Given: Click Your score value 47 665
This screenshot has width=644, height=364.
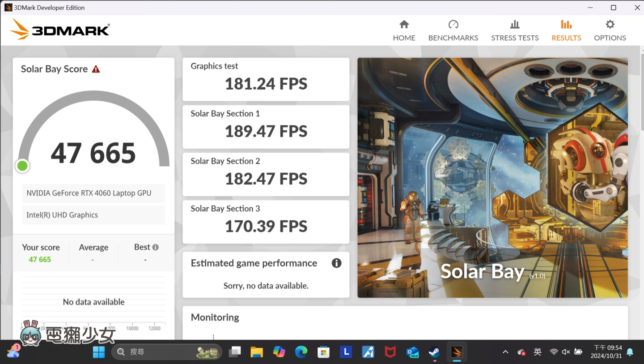Looking at the screenshot, I should pos(40,260).
